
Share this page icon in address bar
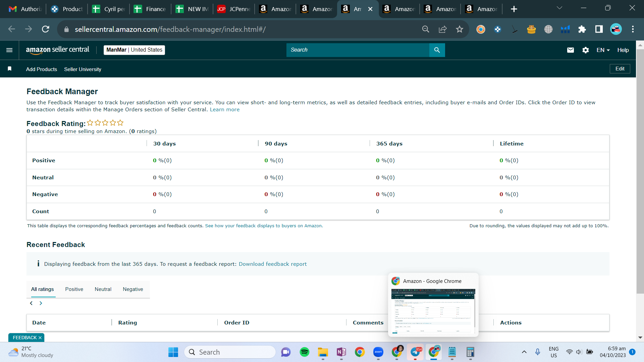point(443,29)
